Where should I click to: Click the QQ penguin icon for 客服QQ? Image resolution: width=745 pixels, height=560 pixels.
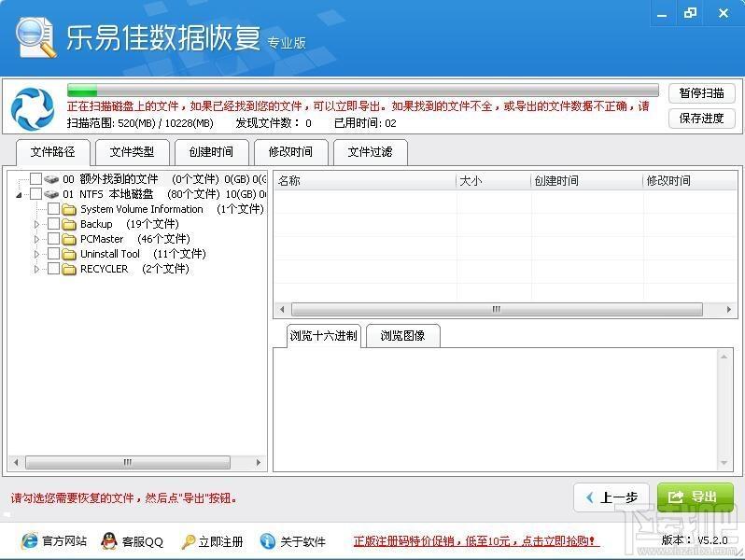(x=109, y=541)
